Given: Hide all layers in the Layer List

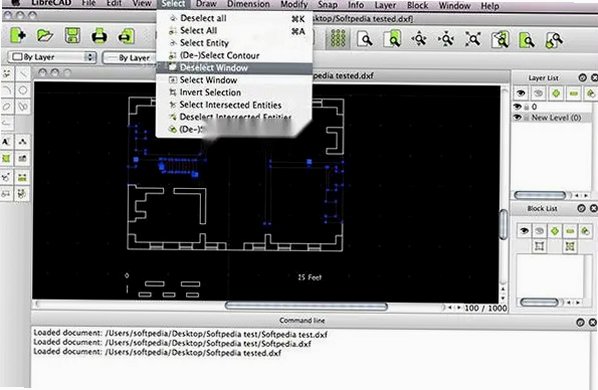Looking at the screenshot, I should tap(538, 93).
